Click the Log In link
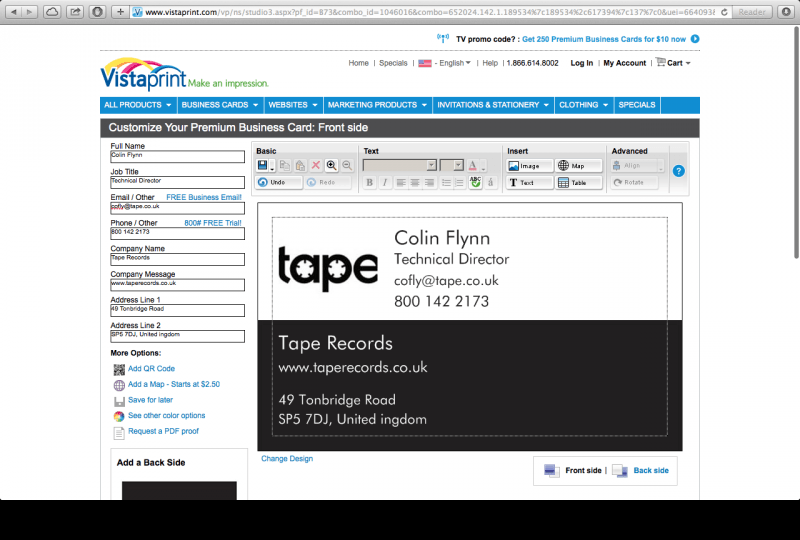The height and width of the screenshot is (540, 800). (x=582, y=63)
